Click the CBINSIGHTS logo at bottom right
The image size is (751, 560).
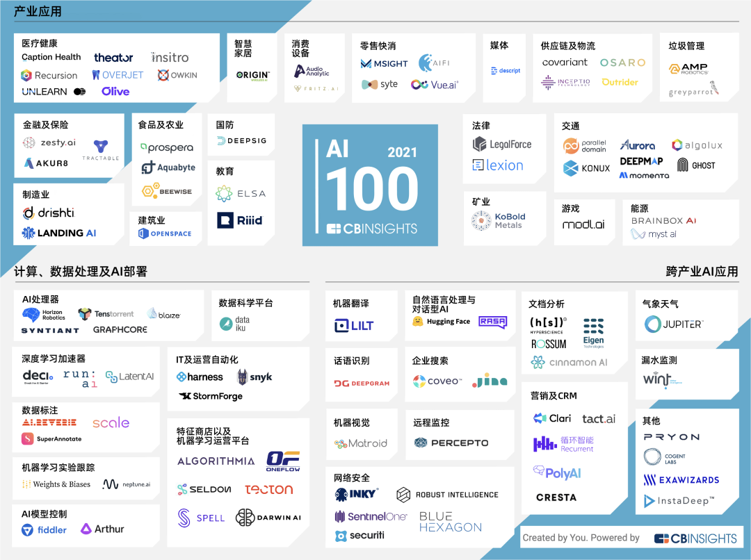695,538
